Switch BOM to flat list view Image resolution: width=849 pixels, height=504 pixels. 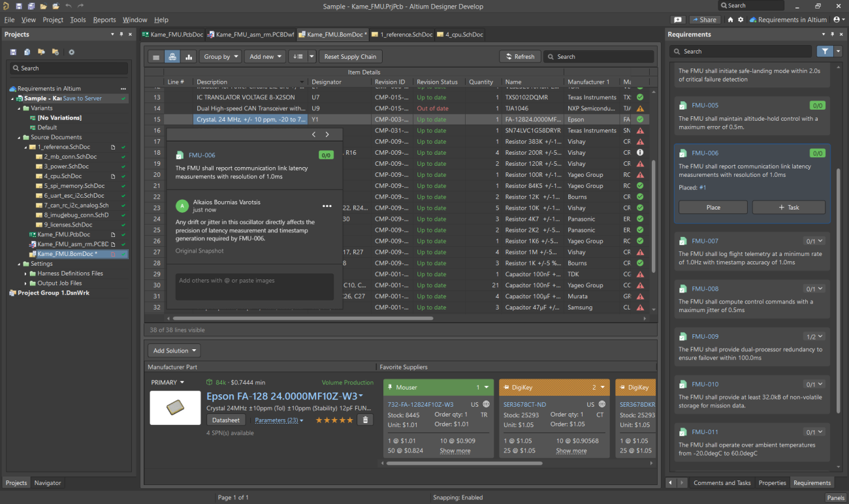156,57
